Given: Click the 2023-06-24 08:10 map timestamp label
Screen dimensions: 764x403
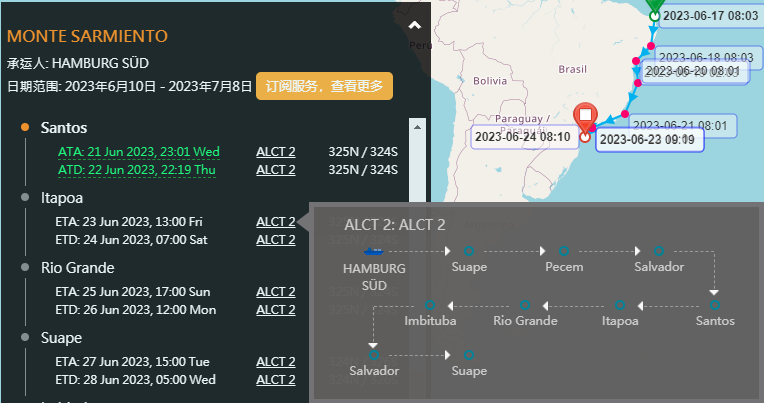Looking at the screenshot, I should click(522, 136).
